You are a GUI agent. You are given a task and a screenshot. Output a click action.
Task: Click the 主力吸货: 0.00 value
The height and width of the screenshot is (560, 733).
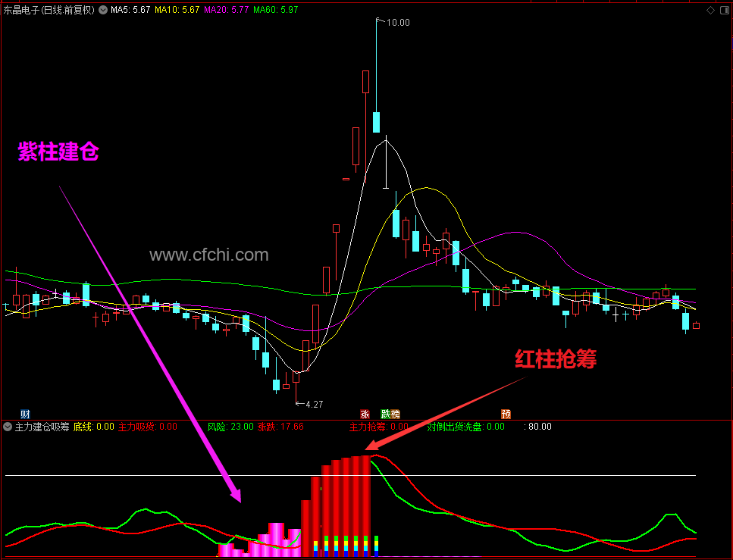[147, 427]
